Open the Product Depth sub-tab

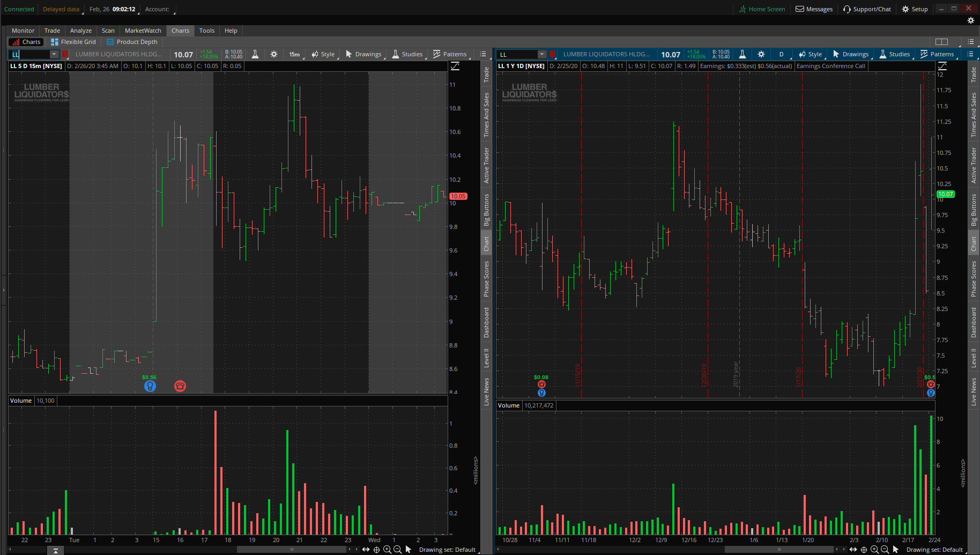132,42
